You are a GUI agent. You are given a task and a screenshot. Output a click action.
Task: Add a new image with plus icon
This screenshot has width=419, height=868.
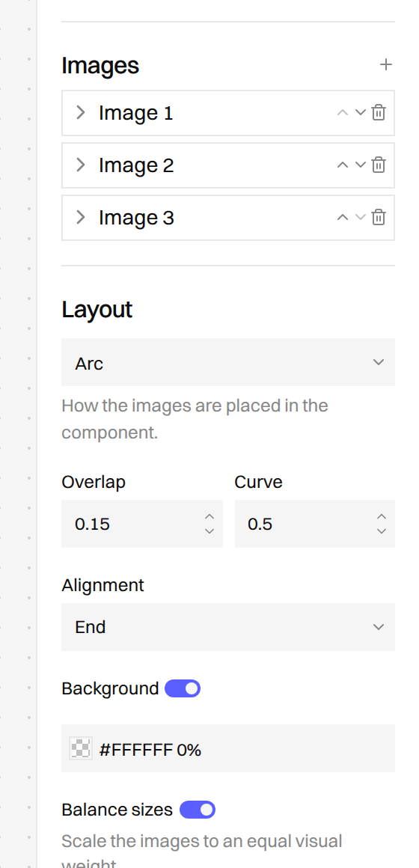coord(386,65)
